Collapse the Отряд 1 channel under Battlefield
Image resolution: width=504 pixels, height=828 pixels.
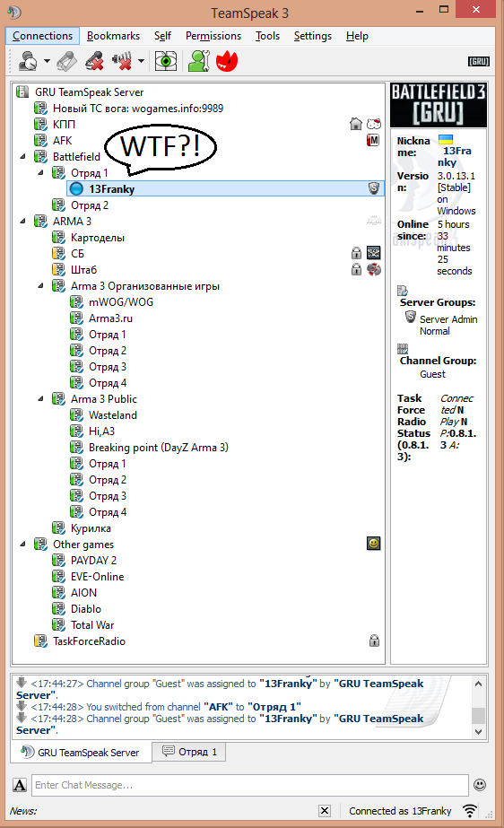[40, 172]
